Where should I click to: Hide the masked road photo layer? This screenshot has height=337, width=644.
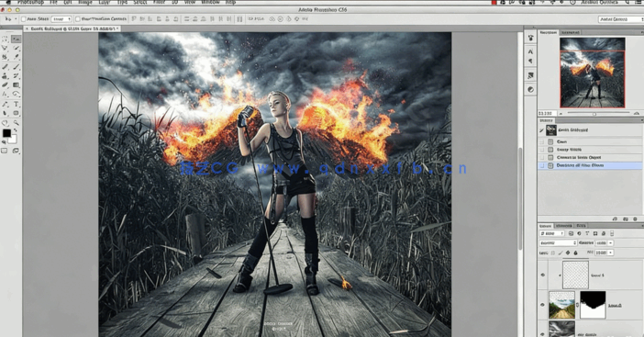[542, 305]
